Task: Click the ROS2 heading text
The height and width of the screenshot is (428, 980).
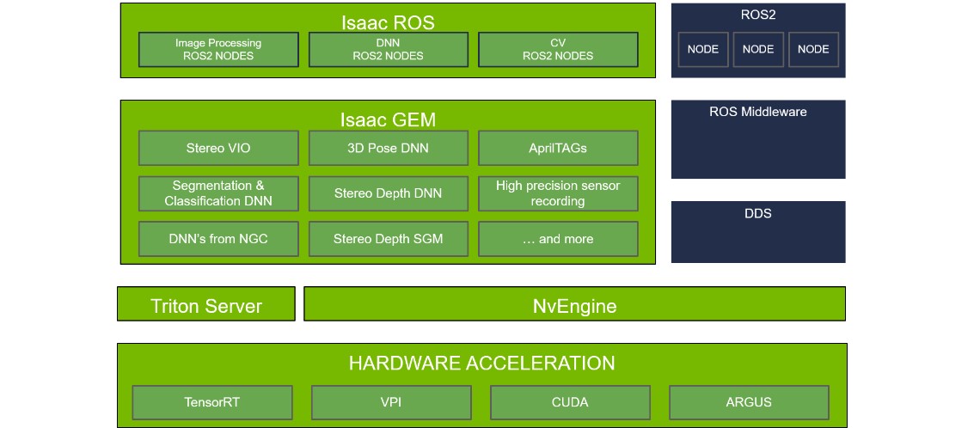Action: coord(758,15)
